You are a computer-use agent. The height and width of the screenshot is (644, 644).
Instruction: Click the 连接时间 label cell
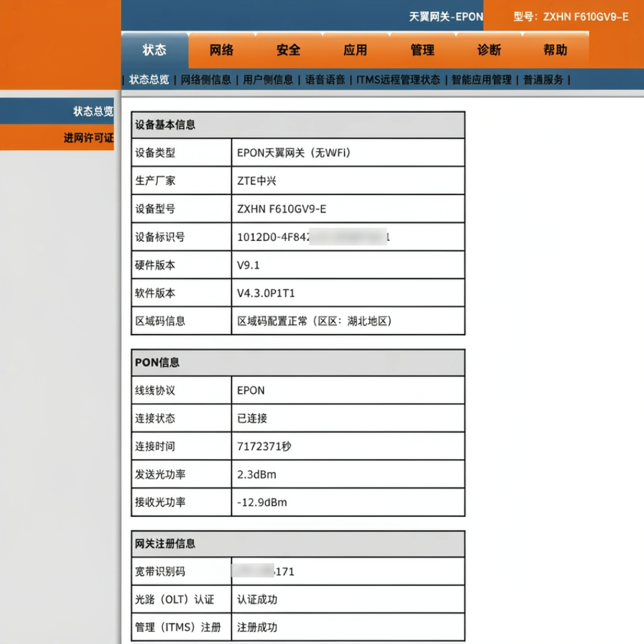(181, 446)
